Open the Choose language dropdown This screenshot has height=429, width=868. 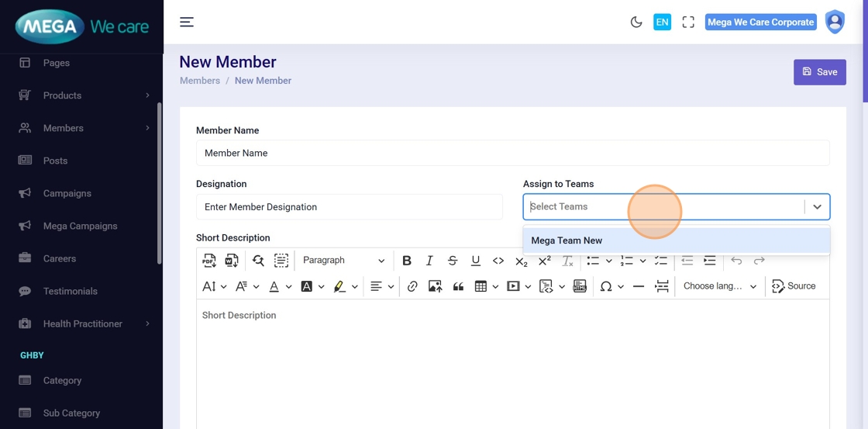tap(719, 286)
